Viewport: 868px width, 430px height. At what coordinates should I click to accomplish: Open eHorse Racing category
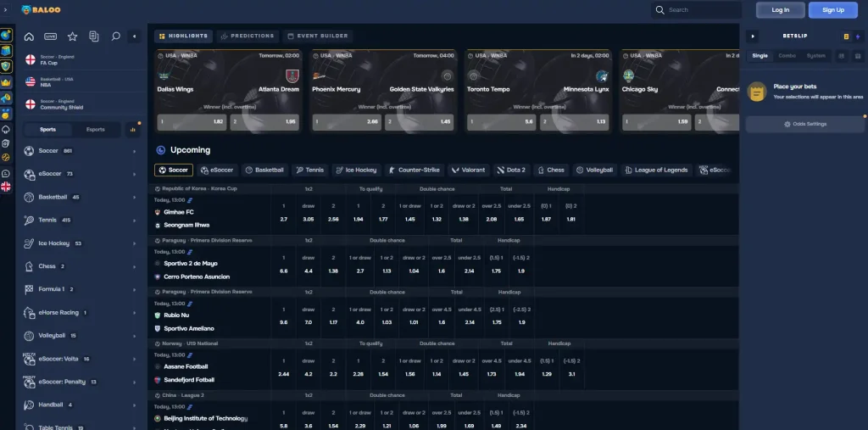pyautogui.click(x=81, y=312)
